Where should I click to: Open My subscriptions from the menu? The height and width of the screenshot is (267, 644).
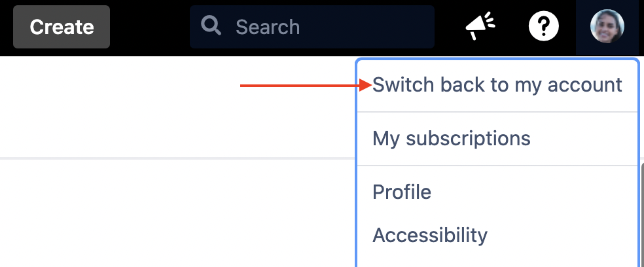click(451, 139)
